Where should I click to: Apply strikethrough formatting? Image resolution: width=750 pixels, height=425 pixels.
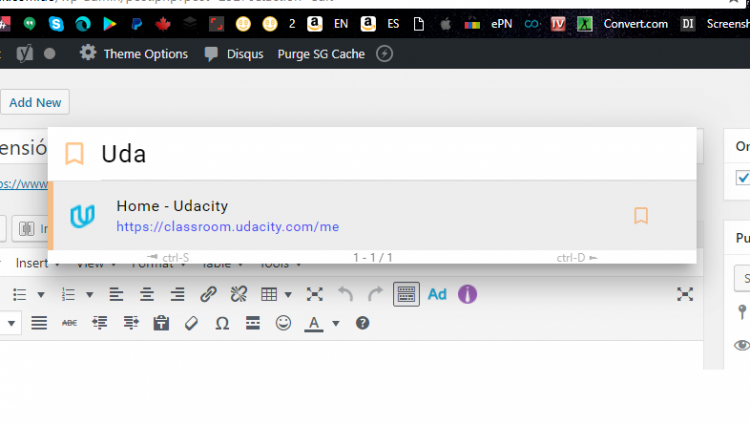69,323
